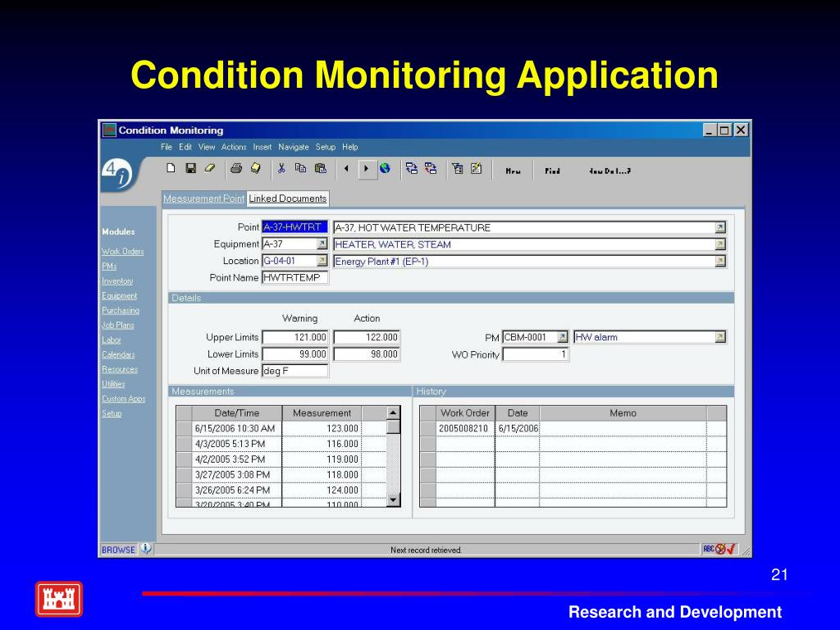Click the Measurements list scroll down arrow
The width and height of the screenshot is (840, 630).
(393, 500)
